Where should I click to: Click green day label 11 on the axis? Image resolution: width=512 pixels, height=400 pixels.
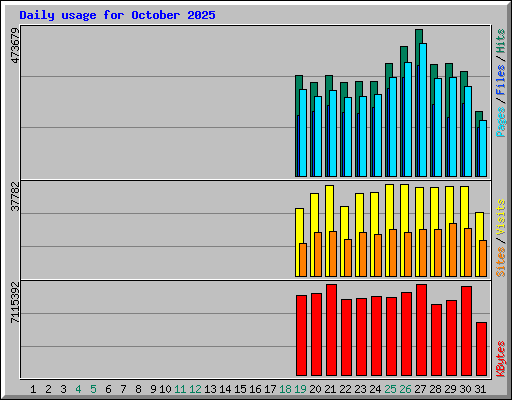[180, 389]
